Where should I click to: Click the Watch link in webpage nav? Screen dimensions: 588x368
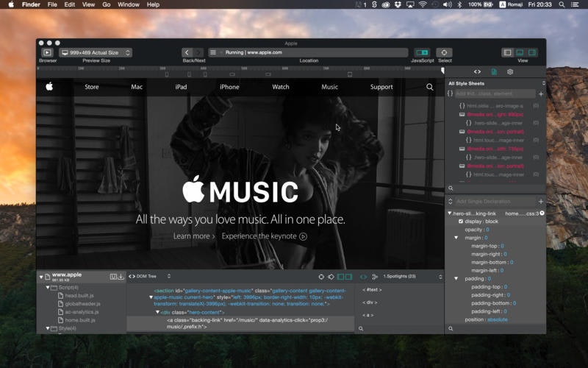coord(281,87)
